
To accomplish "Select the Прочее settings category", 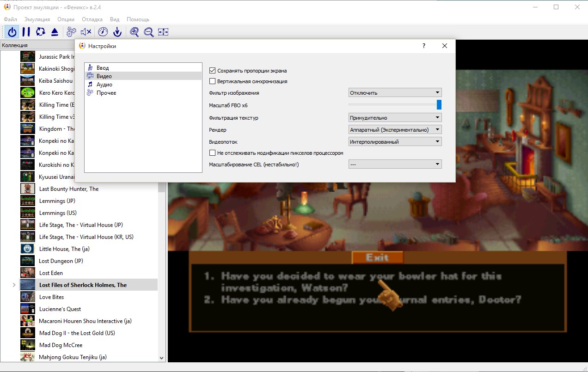I will (x=143, y=93).
